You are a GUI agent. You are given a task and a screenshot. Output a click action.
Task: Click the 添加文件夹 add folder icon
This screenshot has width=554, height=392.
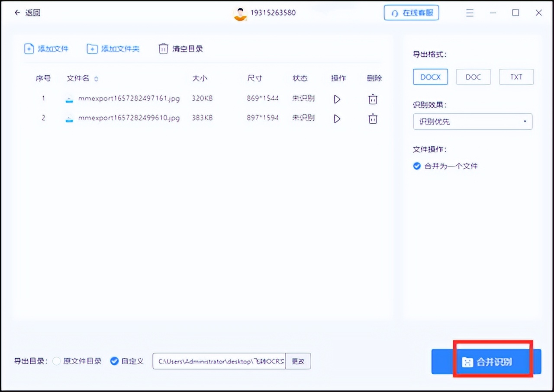tap(92, 48)
